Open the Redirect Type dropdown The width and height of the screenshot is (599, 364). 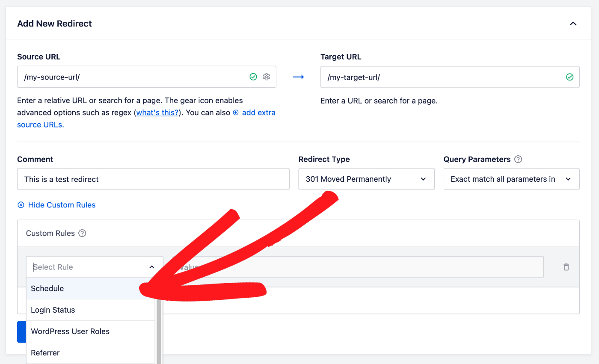point(366,179)
